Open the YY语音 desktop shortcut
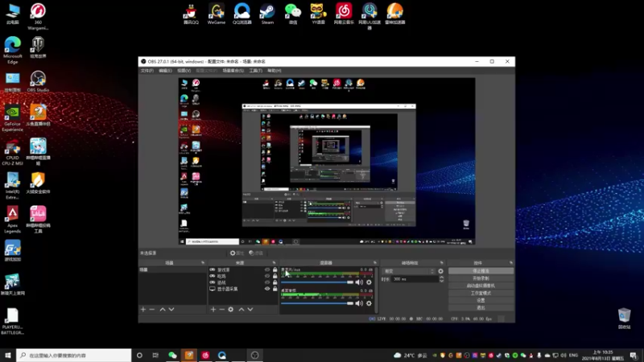The height and width of the screenshot is (362, 644). (x=318, y=14)
